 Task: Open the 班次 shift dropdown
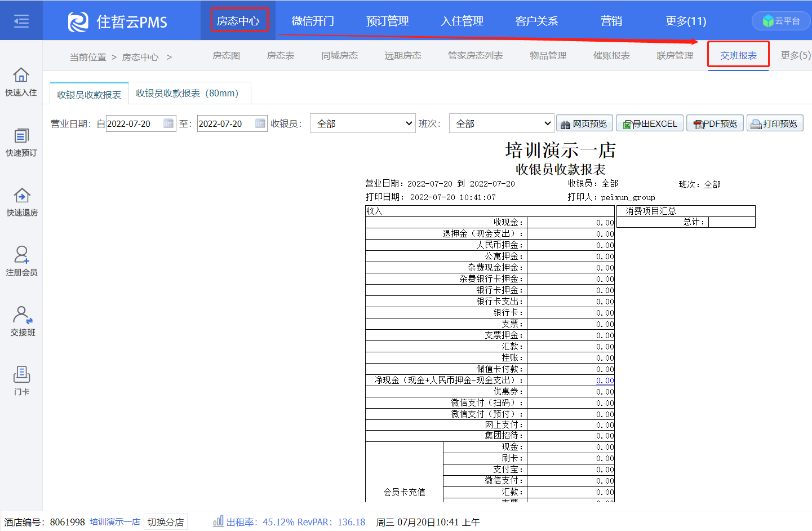[x=502, y=123]
